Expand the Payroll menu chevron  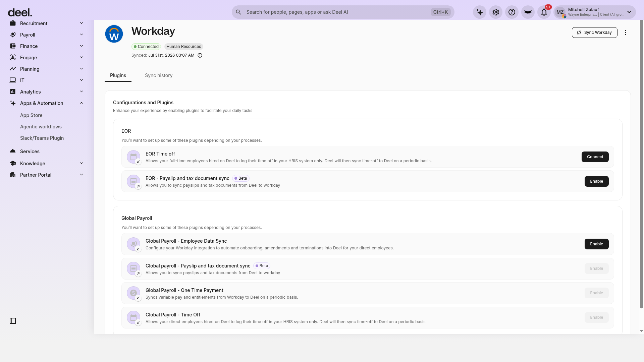tap(82, 35)
